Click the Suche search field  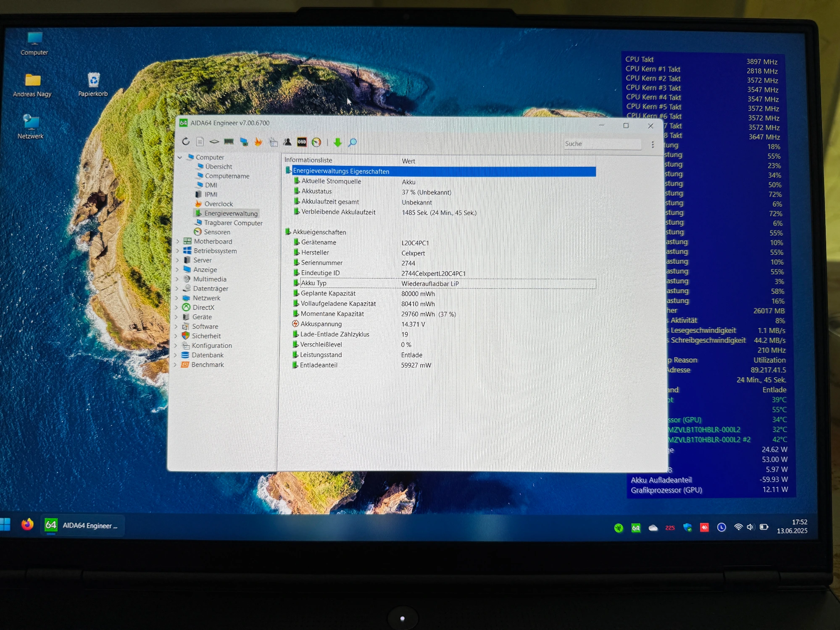click(602, 144)
